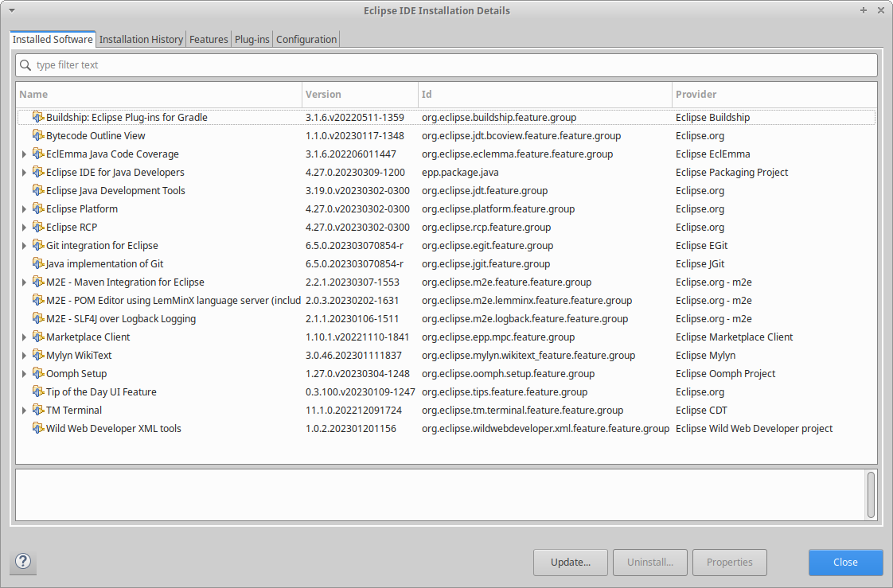Screen dimensions: 893x588
Task: Click the Properties button
Action: tap(730, 562)
